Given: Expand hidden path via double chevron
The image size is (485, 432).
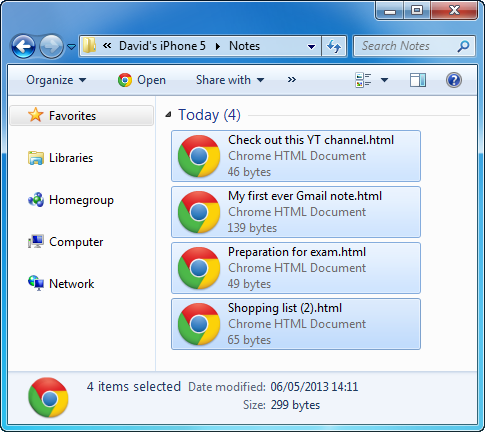Looking at the screenshot, I should [x=107, y=46].
